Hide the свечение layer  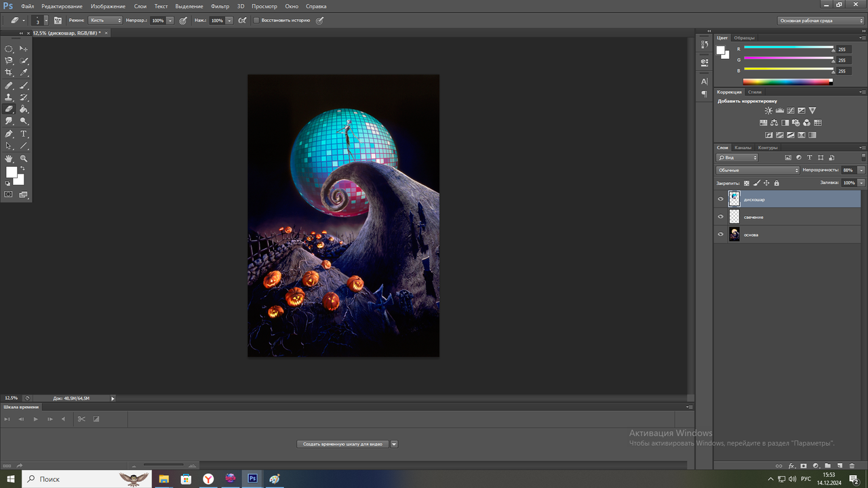click(720, 217)
